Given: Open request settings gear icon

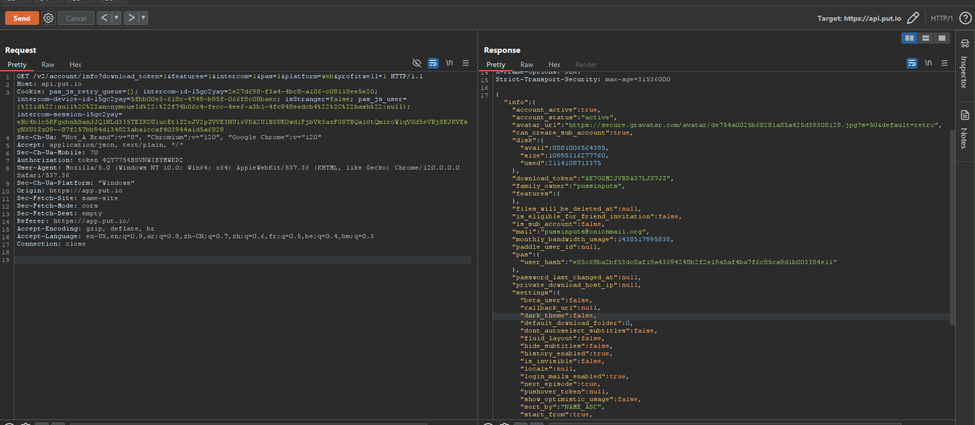Looking at the screenshot, I should (x=48, y=18).
